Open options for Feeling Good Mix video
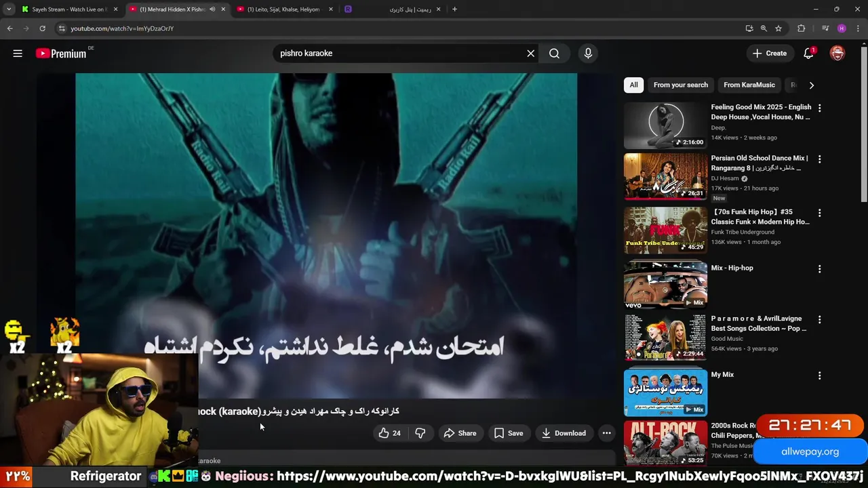 (x=819, y=108)
